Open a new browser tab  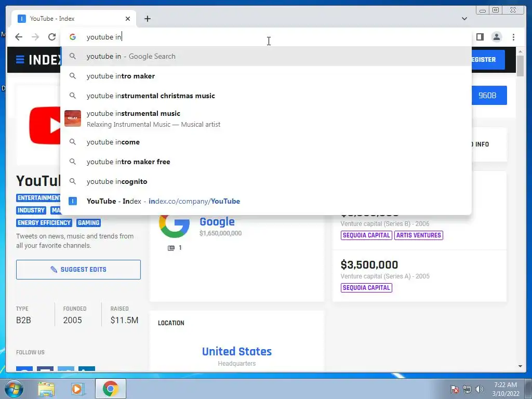click(147, 19)
